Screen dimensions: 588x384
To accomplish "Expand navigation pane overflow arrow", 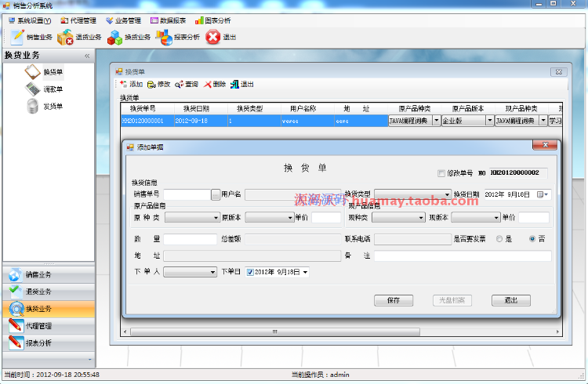I will (x=89, y=359).
